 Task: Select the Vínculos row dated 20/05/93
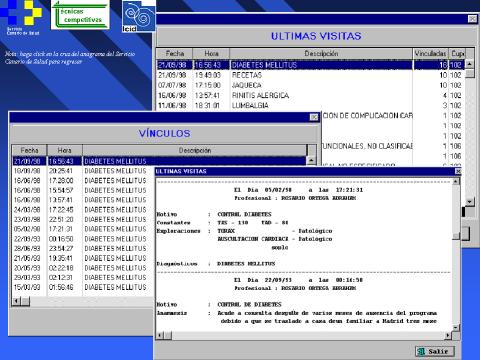click(x=83, y=268)
